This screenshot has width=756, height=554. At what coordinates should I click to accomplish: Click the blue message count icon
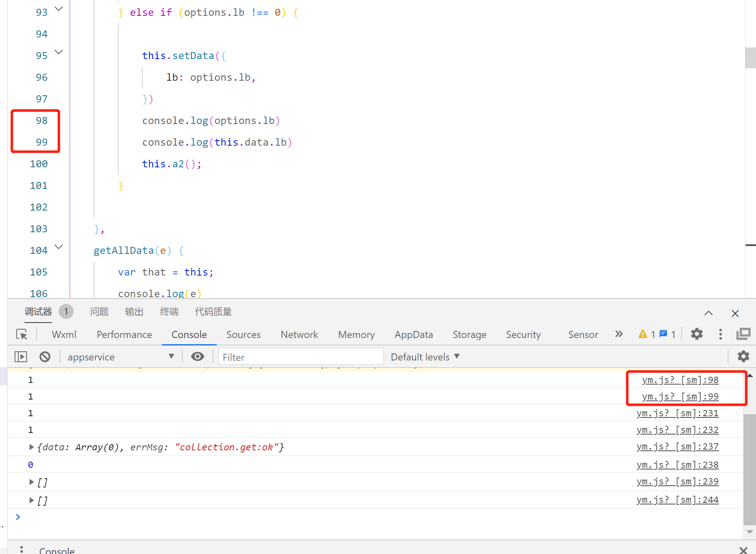pyautogui.click(x=664, y=334)
